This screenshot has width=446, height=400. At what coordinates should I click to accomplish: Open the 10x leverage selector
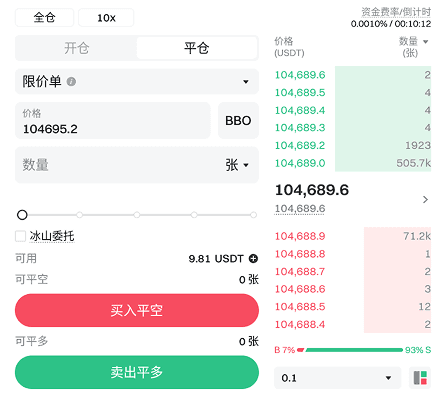coord(106,18)
